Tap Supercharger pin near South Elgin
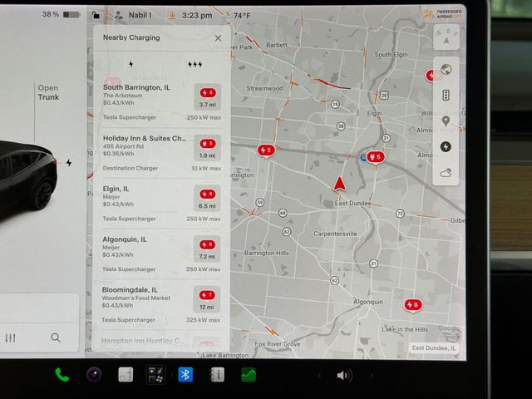 pyautogui.click(x=431, y=75)
